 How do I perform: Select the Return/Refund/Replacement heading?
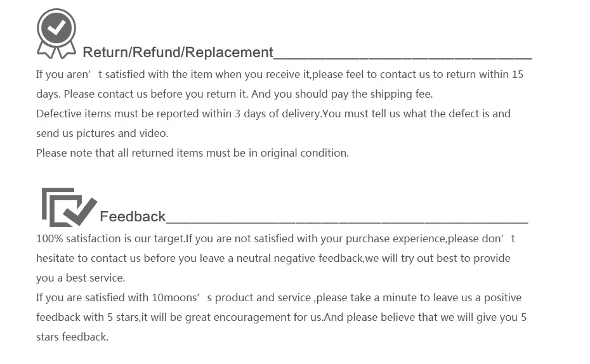(178, 52)
